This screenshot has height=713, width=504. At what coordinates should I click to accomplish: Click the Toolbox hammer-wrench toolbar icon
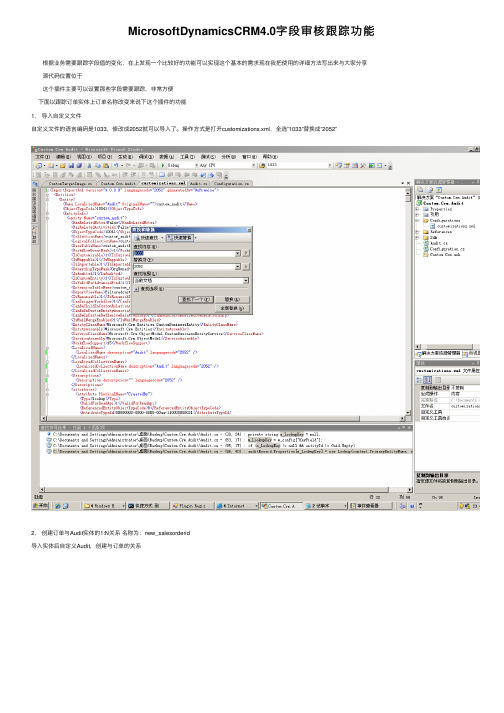tap(363, 166)
